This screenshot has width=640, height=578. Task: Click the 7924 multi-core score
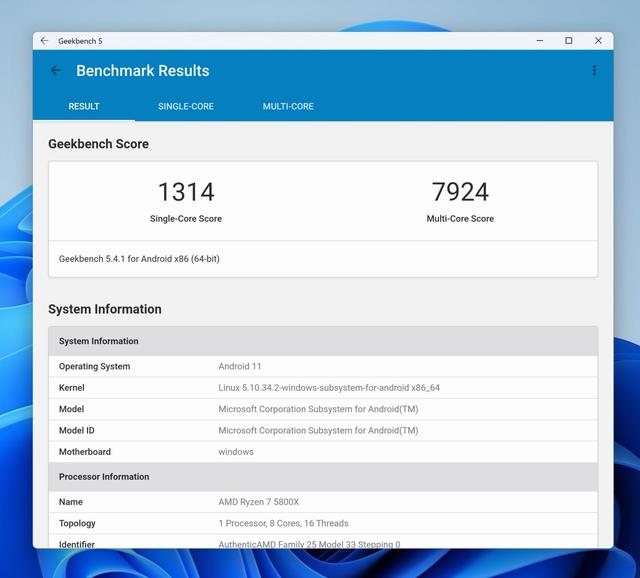[x=460, y=192]
